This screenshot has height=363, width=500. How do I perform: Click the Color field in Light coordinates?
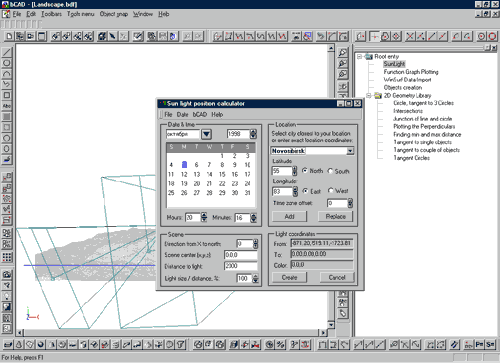(322, 265)
